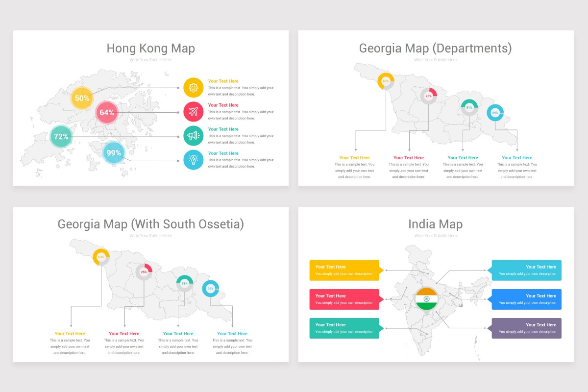Select the green megaphone icon
This screenshot has width=588, height=392.
pos(194,135)
